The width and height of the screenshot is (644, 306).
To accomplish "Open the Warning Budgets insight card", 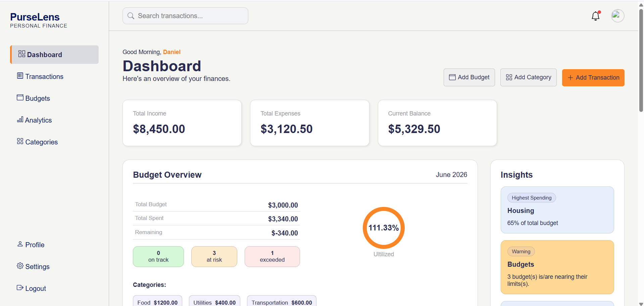I will point(557,267).
